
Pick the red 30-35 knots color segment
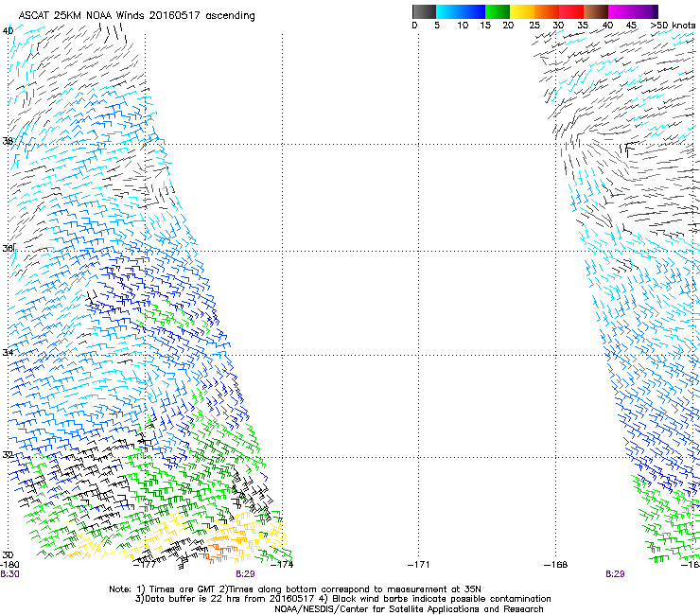[x=571, y=11]
